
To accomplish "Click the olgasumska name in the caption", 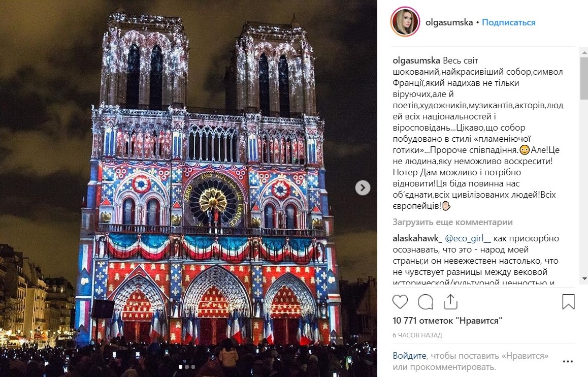I will point(416,61).
